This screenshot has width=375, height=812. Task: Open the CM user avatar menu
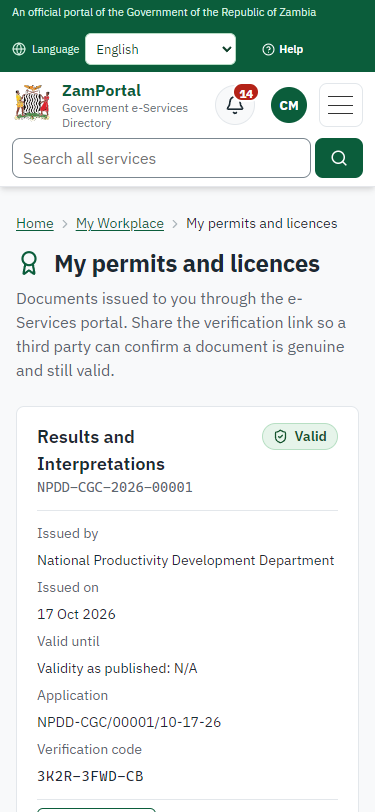coord(289,105)
